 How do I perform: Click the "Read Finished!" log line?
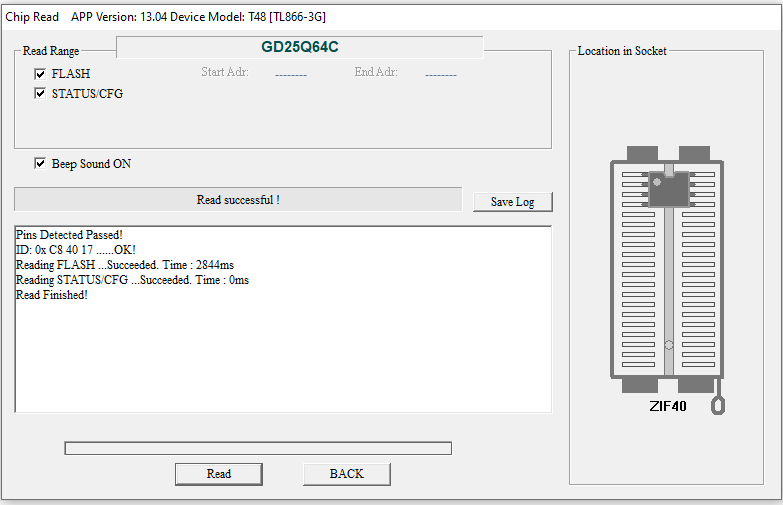click(52, 295)
